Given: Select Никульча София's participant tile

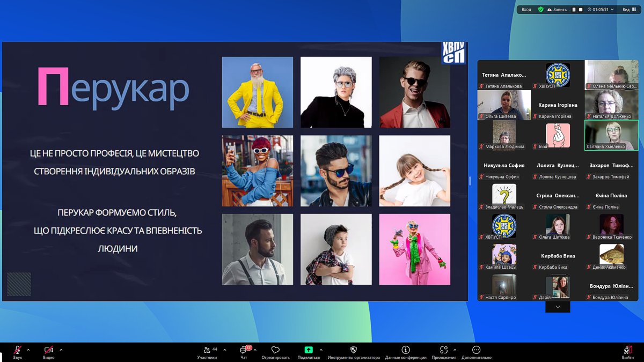Looking at the screenshot, I should (504, 166).
